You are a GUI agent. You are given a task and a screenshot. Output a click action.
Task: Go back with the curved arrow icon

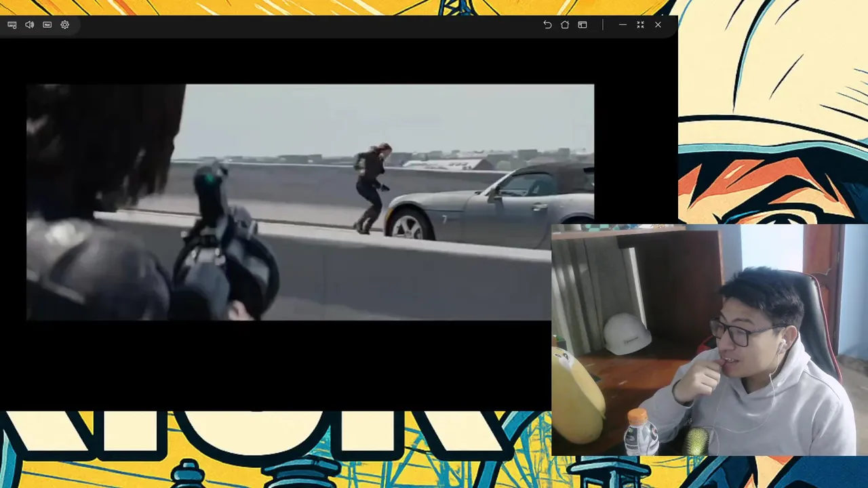(x=547, y=24)
